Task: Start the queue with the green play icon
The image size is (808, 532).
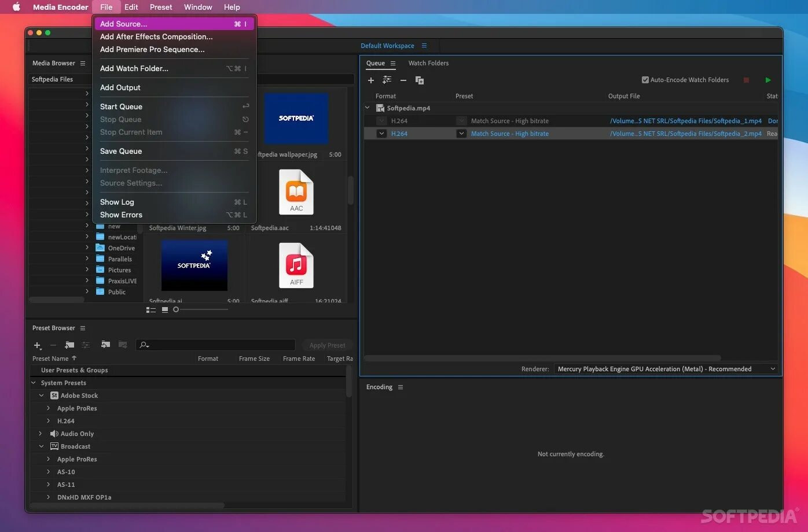Action: coord(768,80)
